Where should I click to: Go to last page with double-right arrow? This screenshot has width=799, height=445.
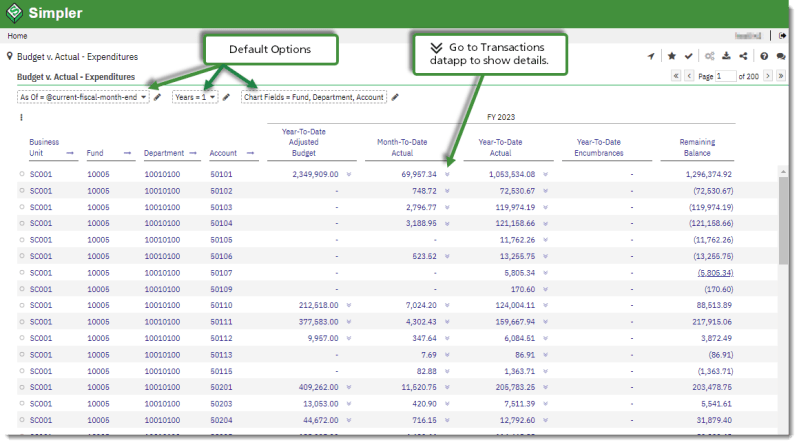click(781, 75)
